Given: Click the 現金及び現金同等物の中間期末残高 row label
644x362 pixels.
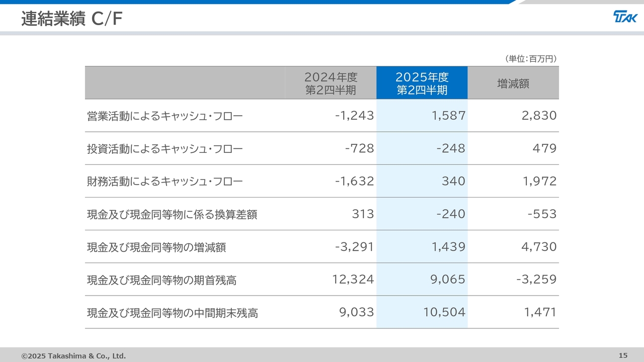Looking at the screenshot, I should [x=172, y=313].
